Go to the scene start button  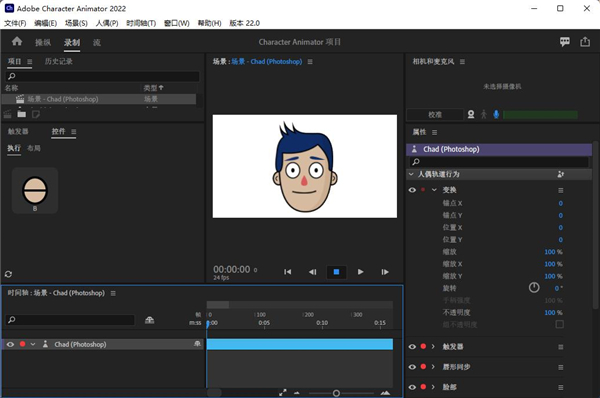click(x=287, y=272)
